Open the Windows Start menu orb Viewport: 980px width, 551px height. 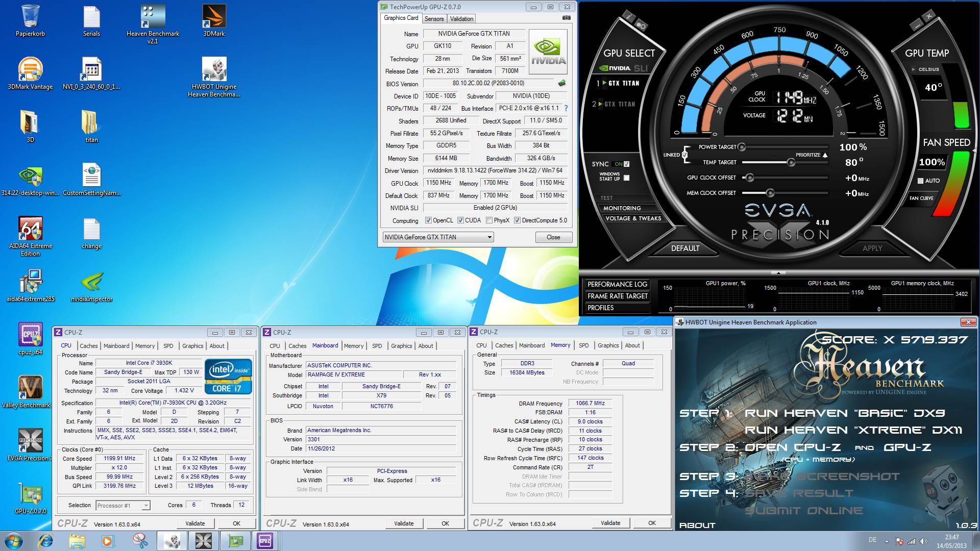coord(13,540)
